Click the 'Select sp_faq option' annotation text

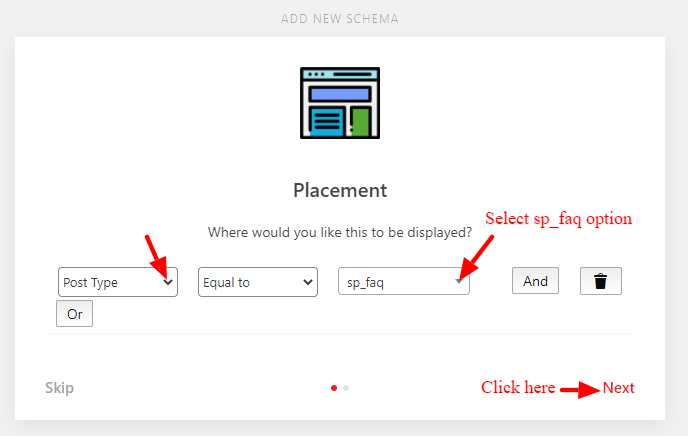[558, 219]
